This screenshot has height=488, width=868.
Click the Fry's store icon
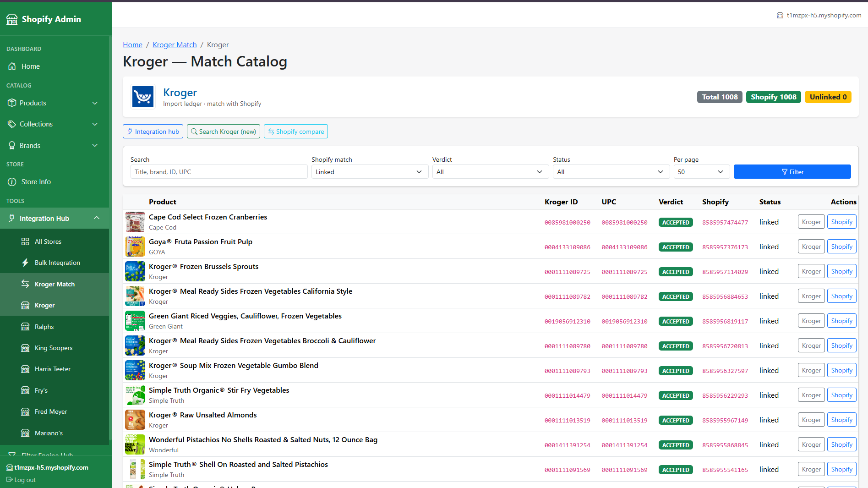pyautogui.click(x=25, y=390)
